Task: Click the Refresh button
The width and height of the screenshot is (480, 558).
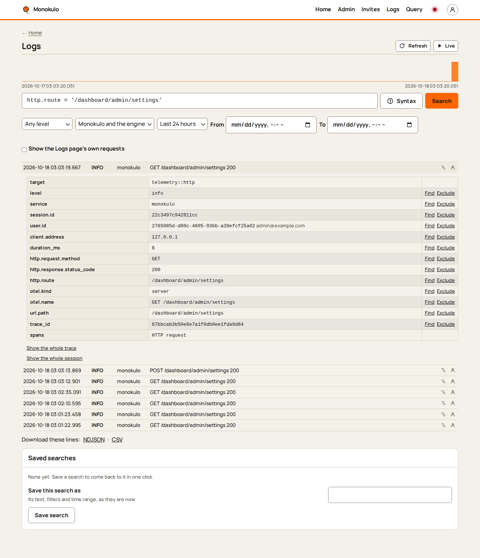Action: [x=413, y=46]
